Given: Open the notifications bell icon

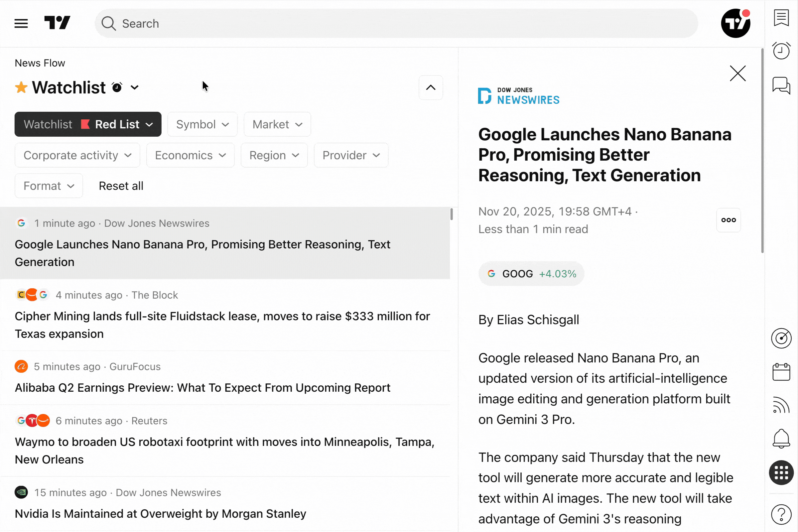Looking at the screenshot, I should 781,438.
